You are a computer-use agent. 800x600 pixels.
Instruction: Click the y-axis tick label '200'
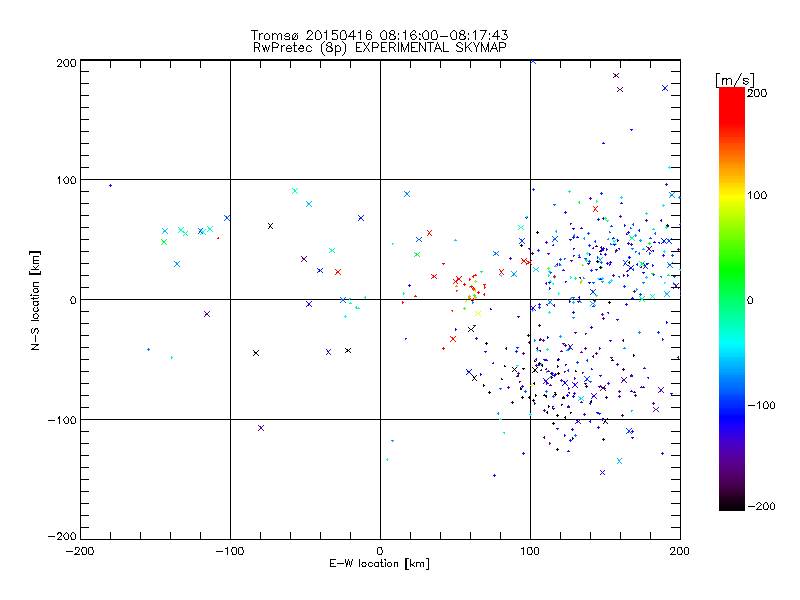pos(66,63)
